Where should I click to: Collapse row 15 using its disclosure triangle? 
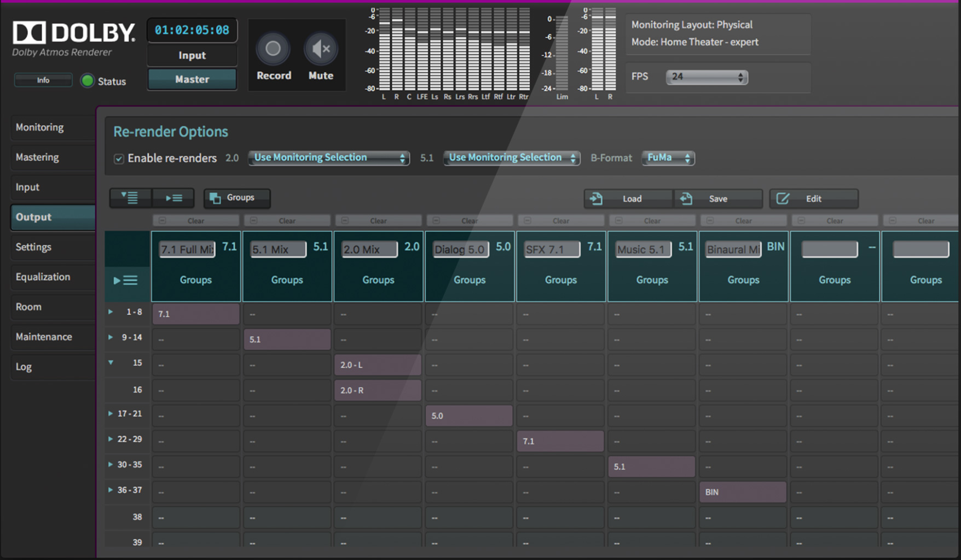tap(111, 363)
